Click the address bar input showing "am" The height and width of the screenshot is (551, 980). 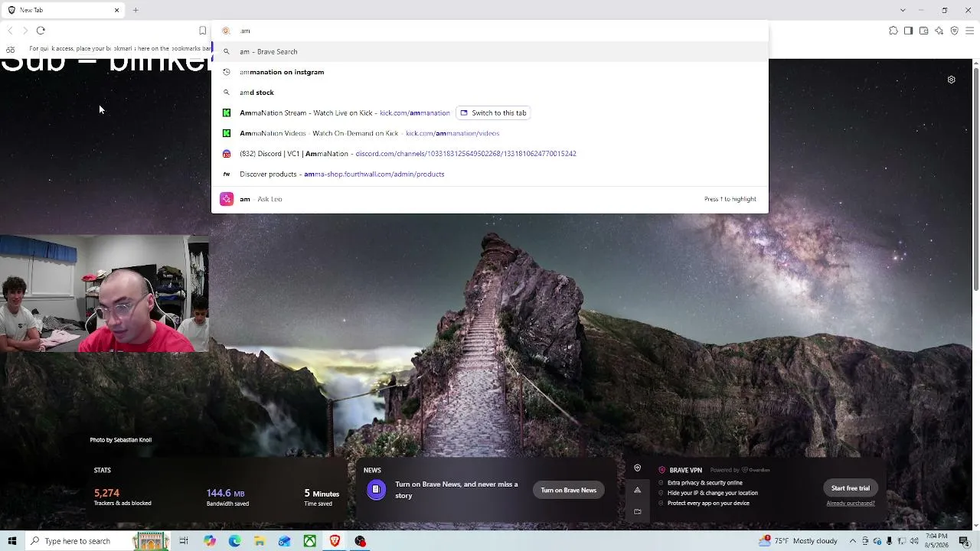(x=490, y=31)
